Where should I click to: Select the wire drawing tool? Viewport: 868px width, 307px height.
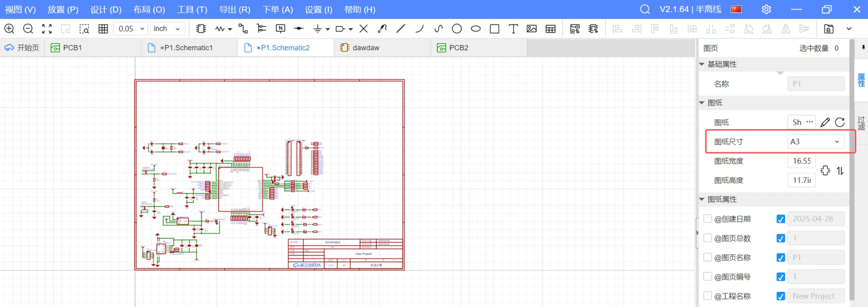click(x=243, y=29)
